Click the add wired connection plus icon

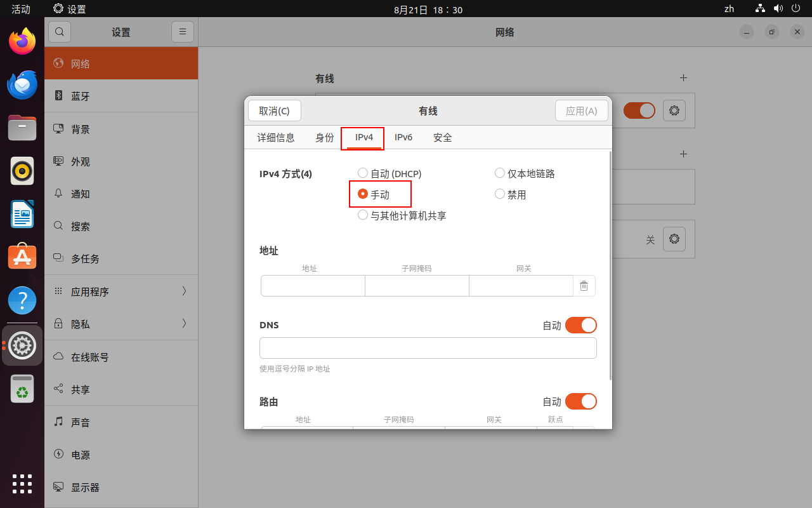[683, 78]
